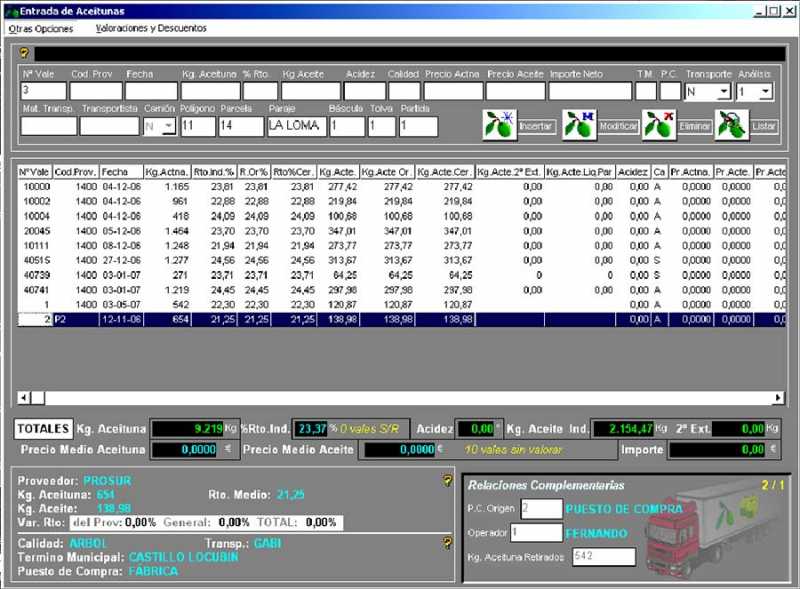Click the Paraje field showing LA LOMA
Image resolution: width=800 pixels, height=589 pixels.
pos(297,126)
